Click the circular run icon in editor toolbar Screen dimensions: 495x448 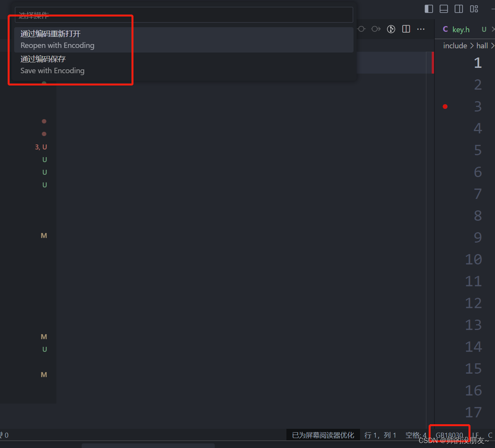point(391,29)
